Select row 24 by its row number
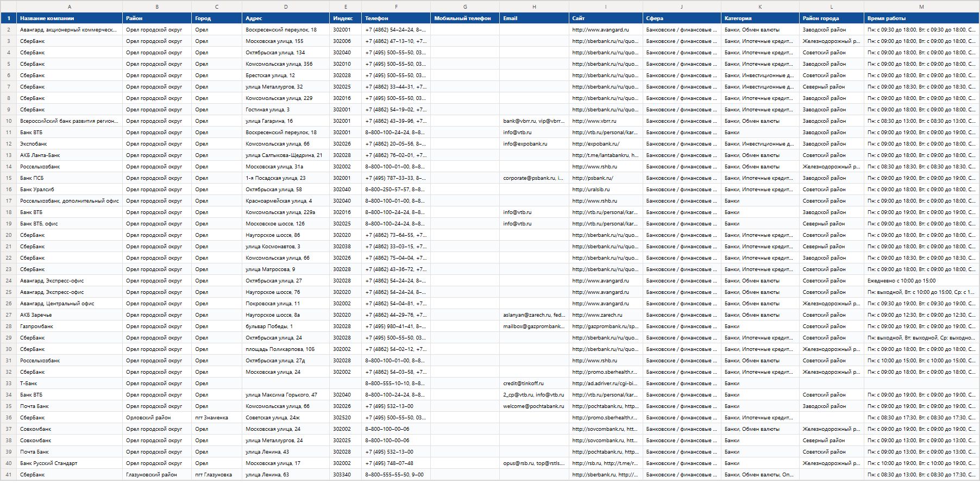980x490 pixels. pyautogui.click(x=9, y=281)
